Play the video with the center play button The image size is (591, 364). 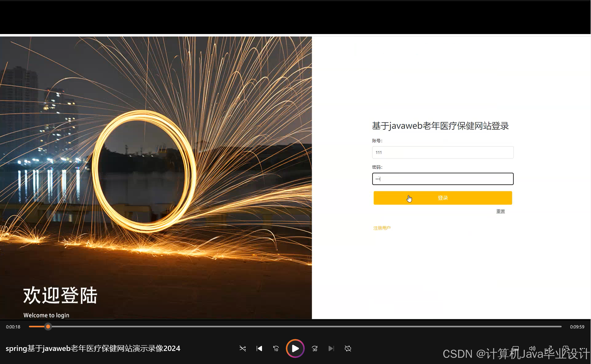point(295,348)
